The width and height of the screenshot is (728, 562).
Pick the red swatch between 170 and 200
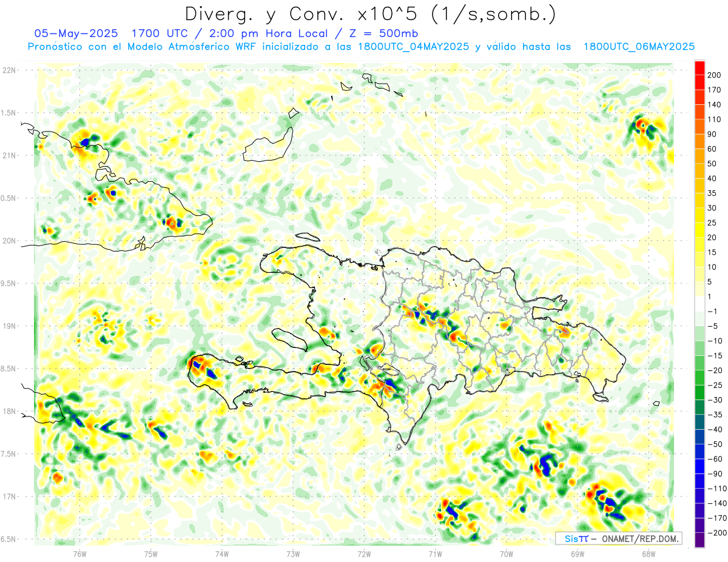[699, 82]
